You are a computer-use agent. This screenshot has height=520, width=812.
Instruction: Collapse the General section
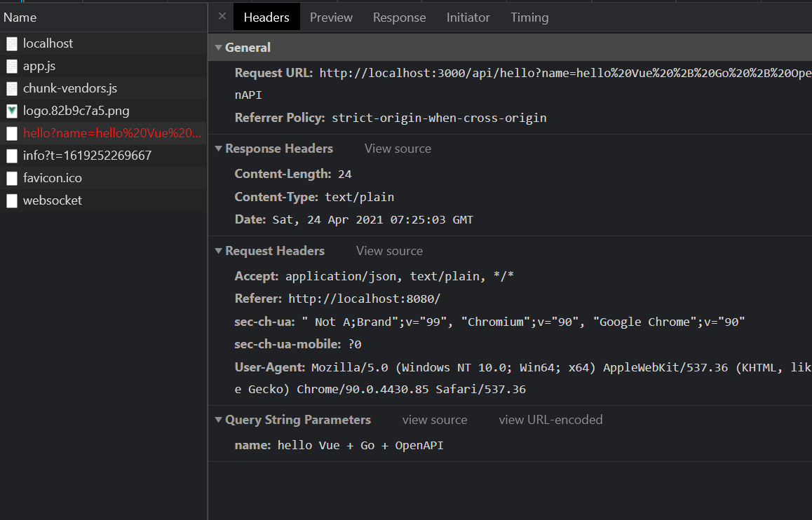click(x=219, y=48)
